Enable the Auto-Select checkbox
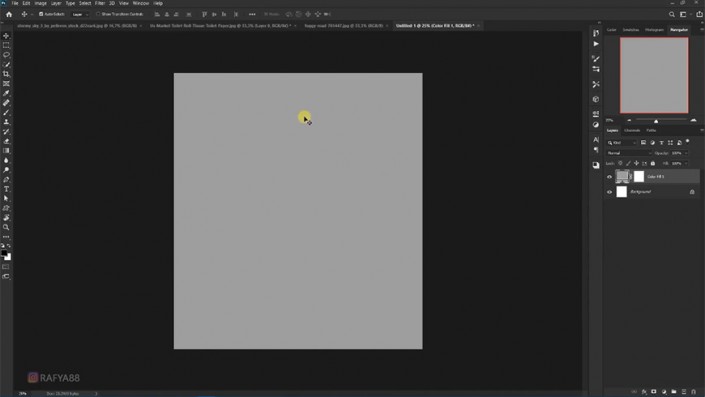This screenshot has width=705, height=397. coord(41,14)
